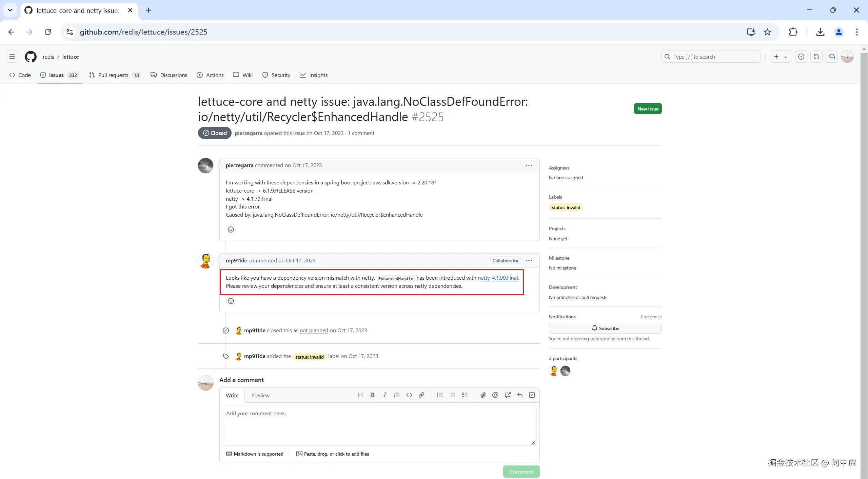Click Customize notifications link
Screen dimensions: 868x479
[x=651, y=317]
